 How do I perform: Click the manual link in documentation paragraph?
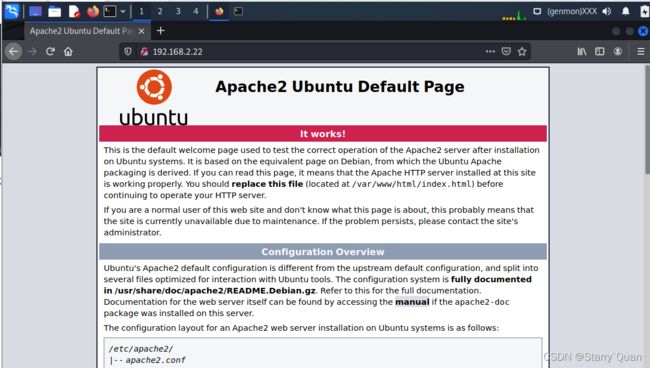pos(412,302)
